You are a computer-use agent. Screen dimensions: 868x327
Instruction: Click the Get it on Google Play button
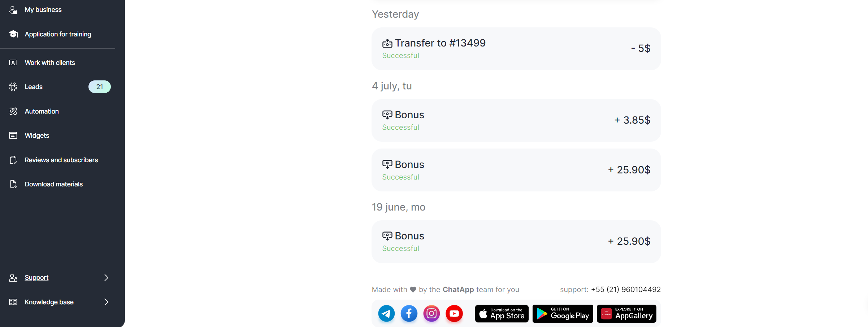click(x=563, y=314)
